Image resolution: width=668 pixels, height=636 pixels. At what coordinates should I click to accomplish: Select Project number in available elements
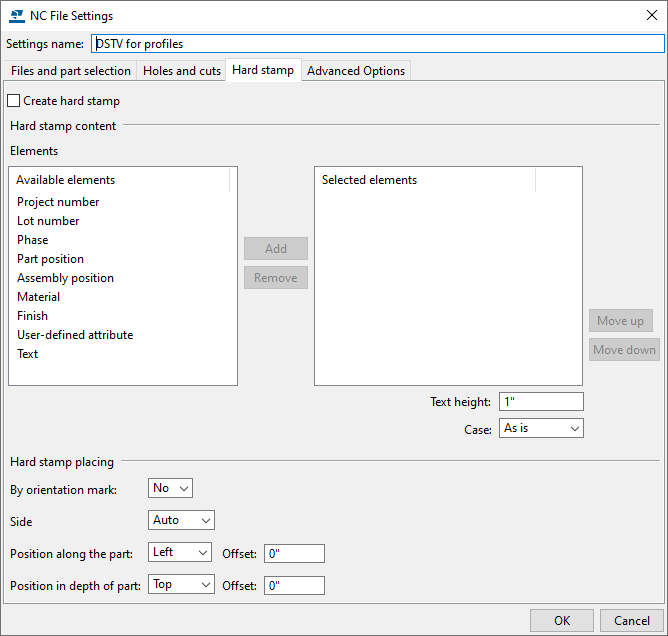point(58,202)
